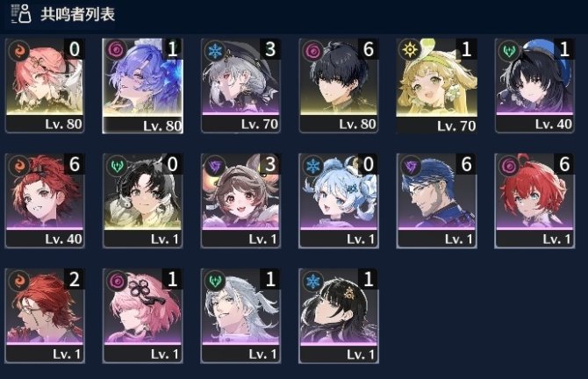588x379 pixels.
Task: Click the fire element icon on the red-haired Lv. 40 girl
Action: 18,165
